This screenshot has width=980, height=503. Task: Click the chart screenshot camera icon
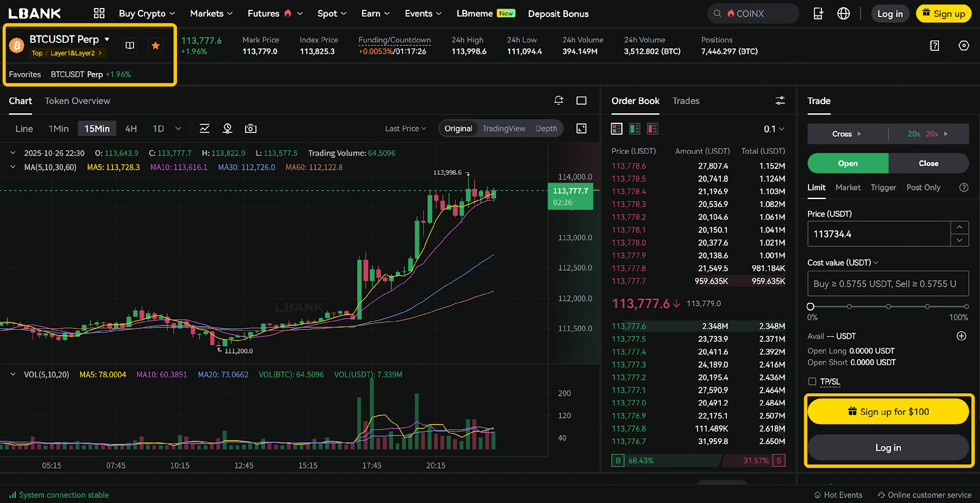click(251, 129)
